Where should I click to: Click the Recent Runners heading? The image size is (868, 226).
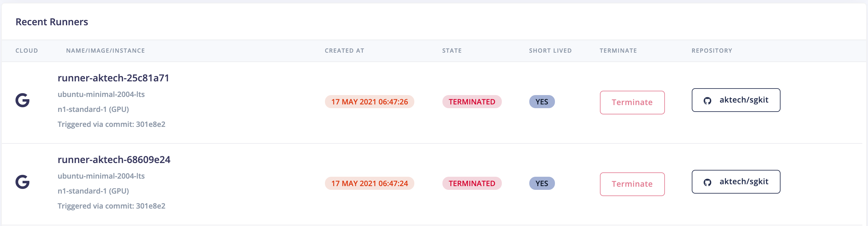[52, 22]
